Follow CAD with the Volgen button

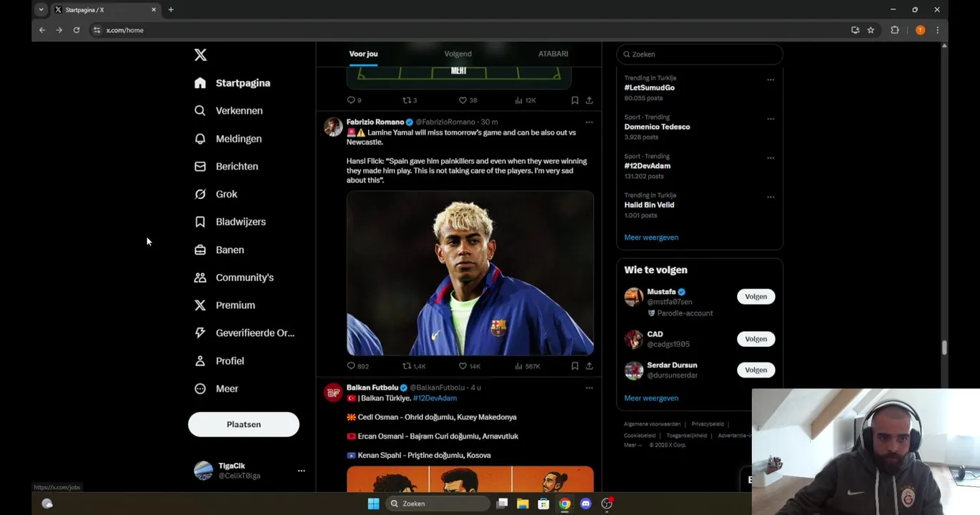click(756, 339)
